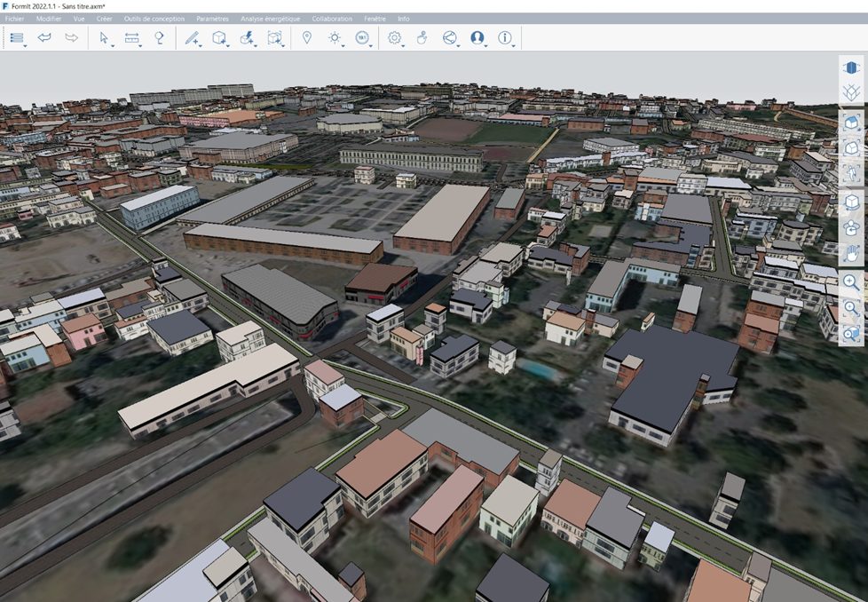Click the Undo arrow icon
This screenshot has height=602, width=868.
(x=44, y=38)
